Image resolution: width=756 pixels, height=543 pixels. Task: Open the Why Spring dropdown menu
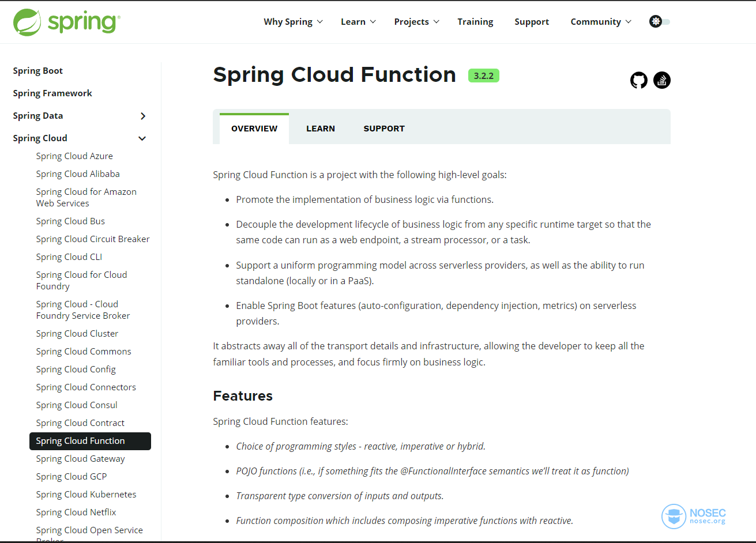click(294, 22)
